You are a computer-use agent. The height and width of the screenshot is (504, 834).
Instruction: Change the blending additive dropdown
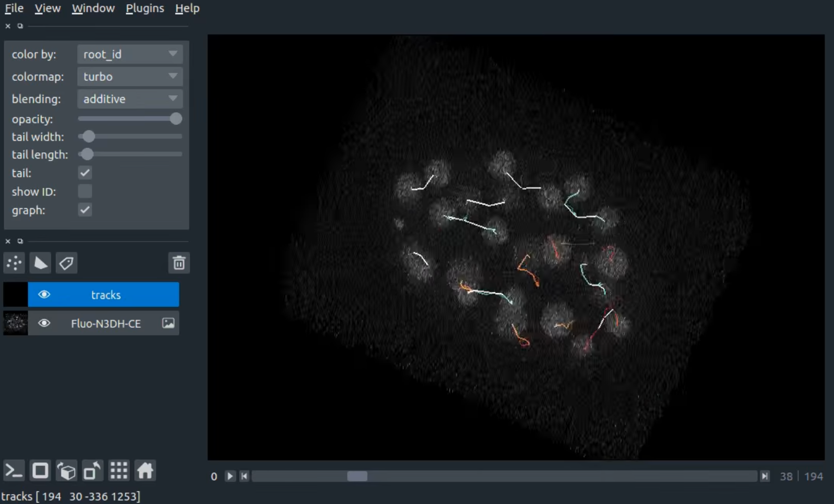coord(129,99)
